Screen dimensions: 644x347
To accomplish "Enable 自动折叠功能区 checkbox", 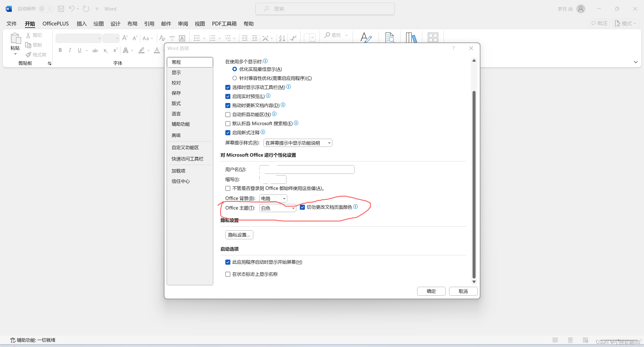I will [x=228, y=115].
